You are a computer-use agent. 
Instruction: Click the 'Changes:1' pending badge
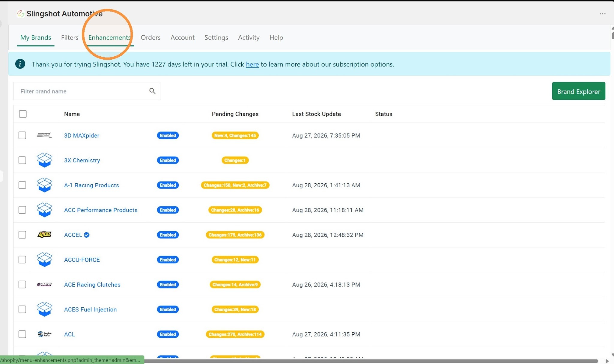(235, 160)
